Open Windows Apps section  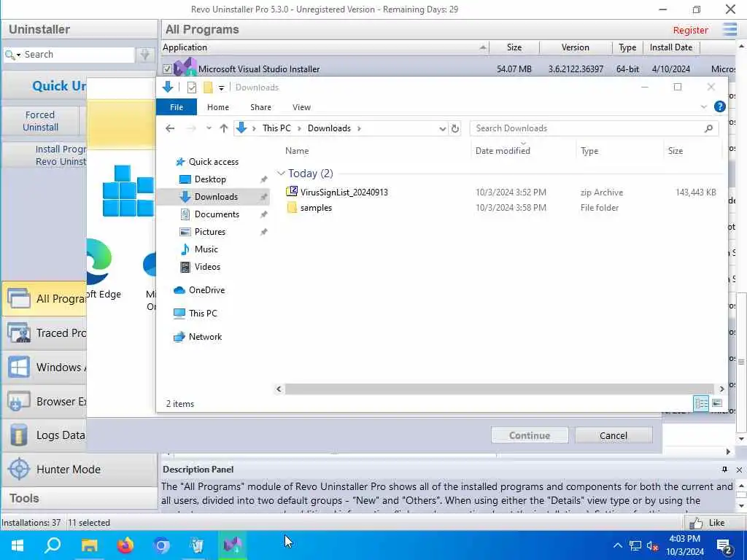(44, 367)
